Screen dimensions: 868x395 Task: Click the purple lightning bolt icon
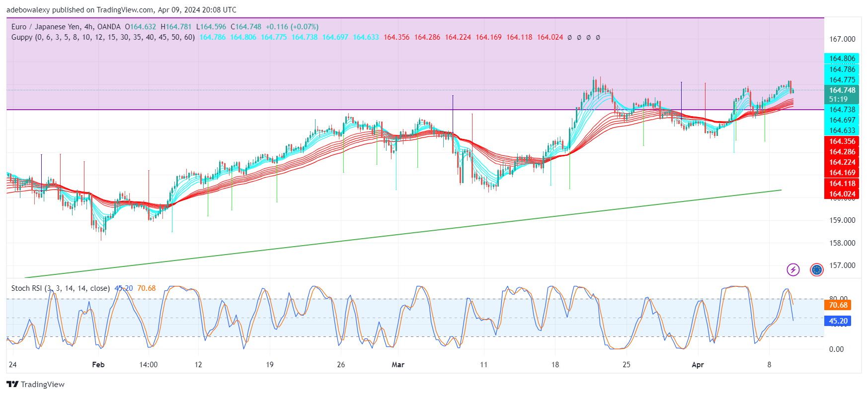coord(793,269)
